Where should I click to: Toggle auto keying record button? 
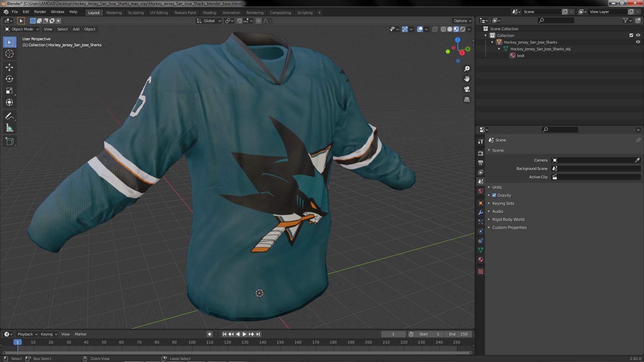tap(210, 334)
